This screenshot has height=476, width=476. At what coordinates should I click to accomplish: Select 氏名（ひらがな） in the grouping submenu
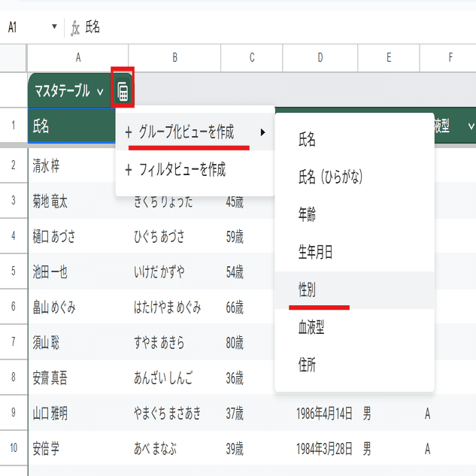[x=354, y=177]
